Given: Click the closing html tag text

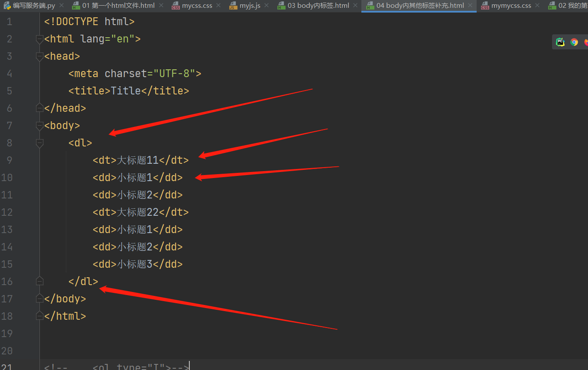Looking at the screenshot, I should pyautogui.click(x=65, y=316).
